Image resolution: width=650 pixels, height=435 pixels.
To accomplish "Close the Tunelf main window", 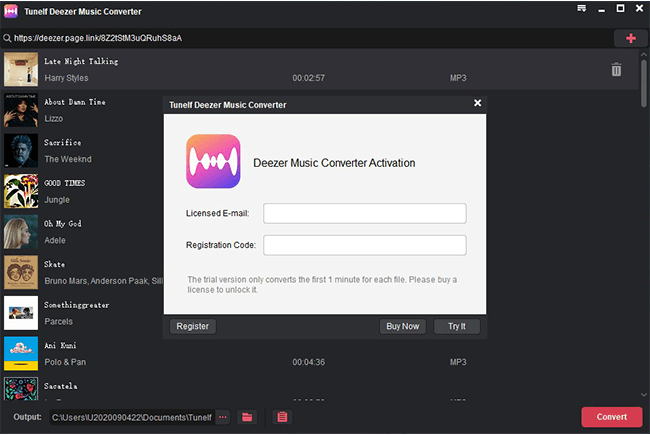I will tap(639, 8).
